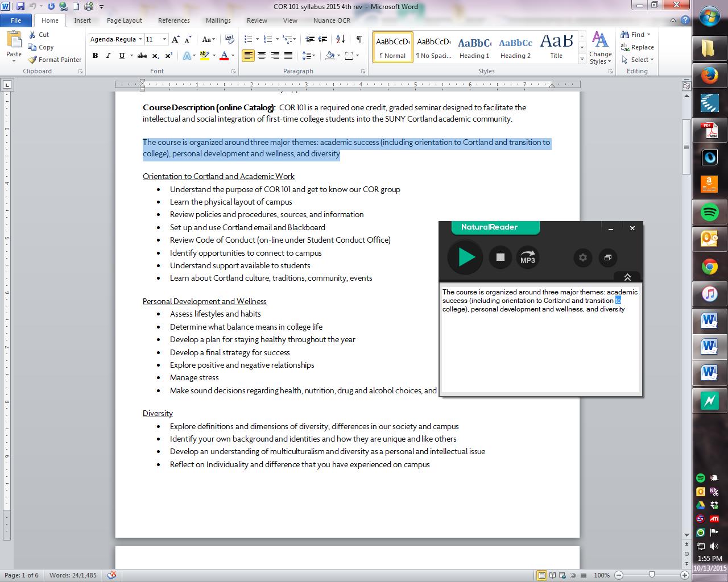Open Google Chrome from taskbar

click(709, 267)
